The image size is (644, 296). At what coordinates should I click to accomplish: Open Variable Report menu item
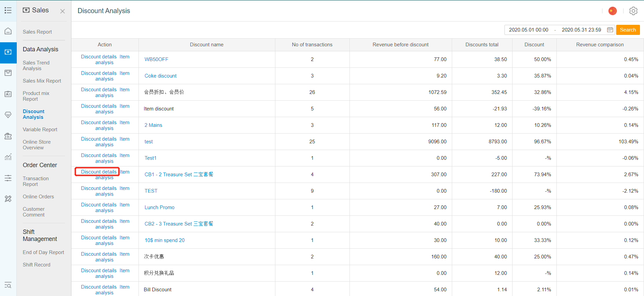click(x=40, y=130)
